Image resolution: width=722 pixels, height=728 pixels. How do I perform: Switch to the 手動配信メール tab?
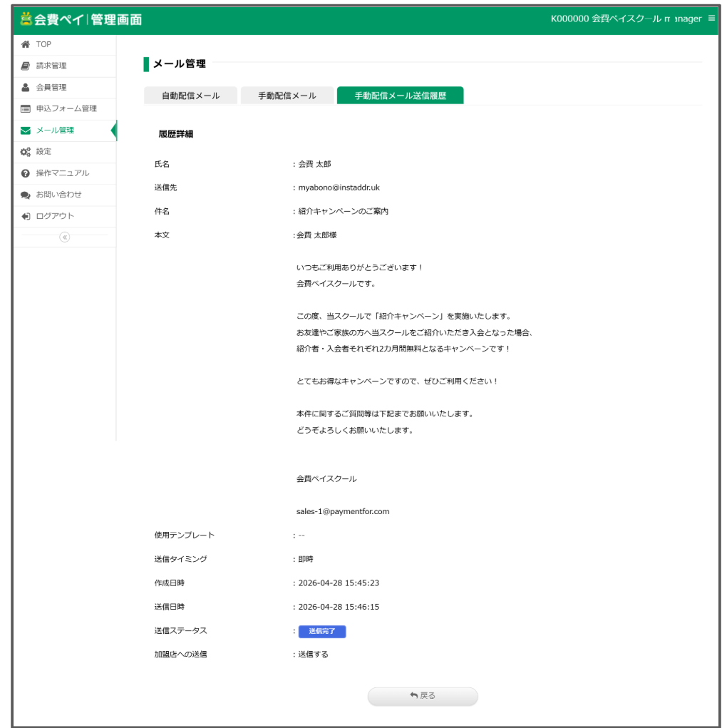(287, 96)
